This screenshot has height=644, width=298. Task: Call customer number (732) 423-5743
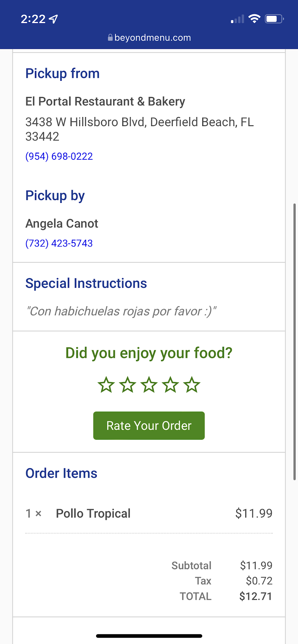coord(59,243)
